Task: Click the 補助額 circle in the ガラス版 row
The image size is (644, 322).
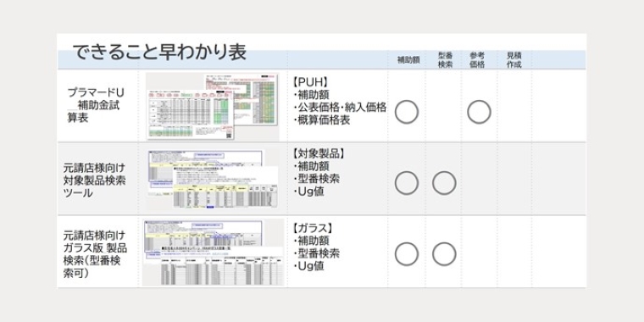Action: (x=407, y=254)
